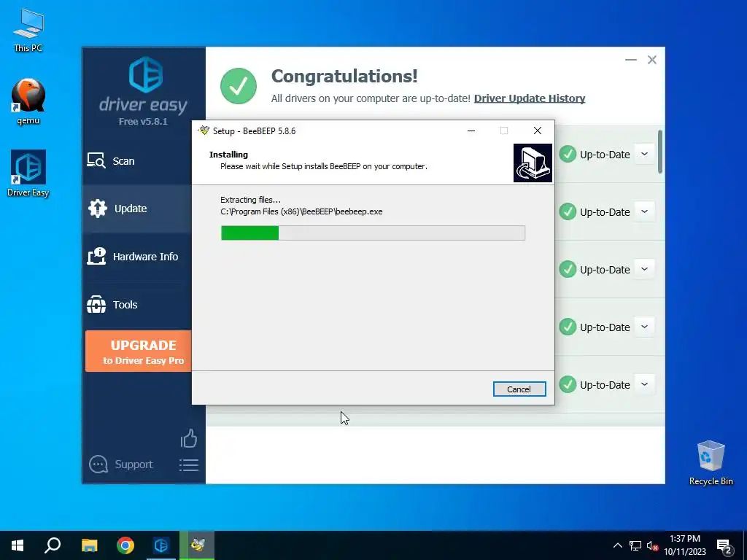Click Scan magnifier icon in sidebar
The width and height of the screenshot is (747, 560).
[96, 160]
